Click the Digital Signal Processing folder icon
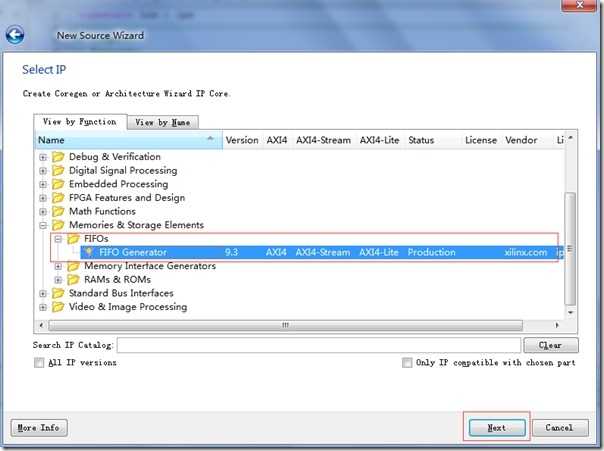Screen dimensions: 604x451 tap(58, 170)
